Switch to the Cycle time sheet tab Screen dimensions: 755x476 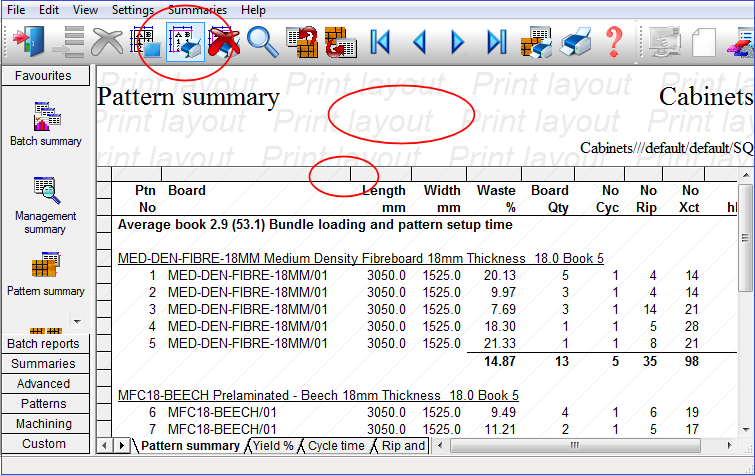[x=336, y=446]
